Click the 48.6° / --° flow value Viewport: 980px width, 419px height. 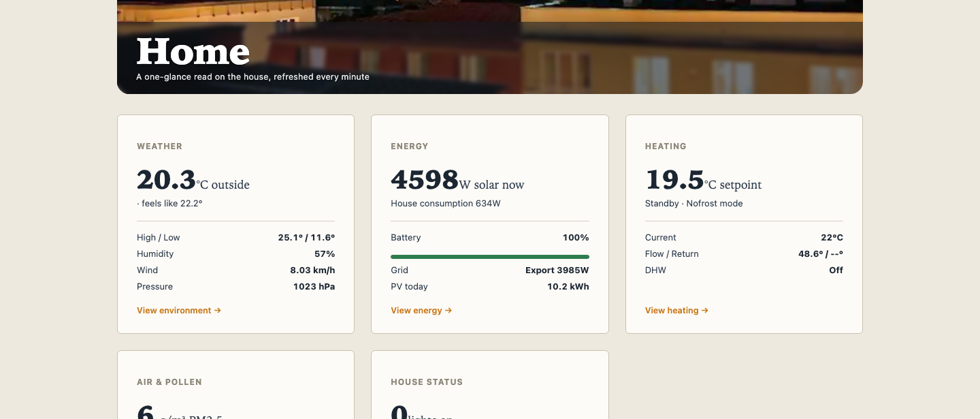point(821,254)
